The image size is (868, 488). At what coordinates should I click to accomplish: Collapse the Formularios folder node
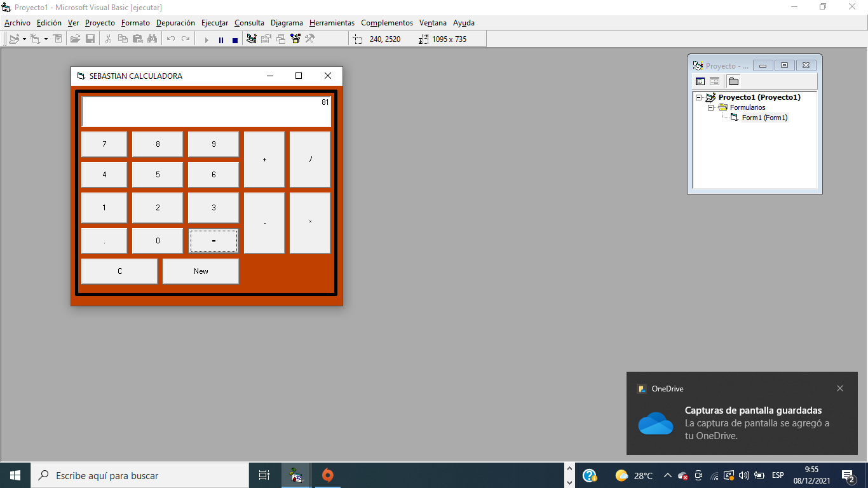pyautogui.click(x=711, y=108)
